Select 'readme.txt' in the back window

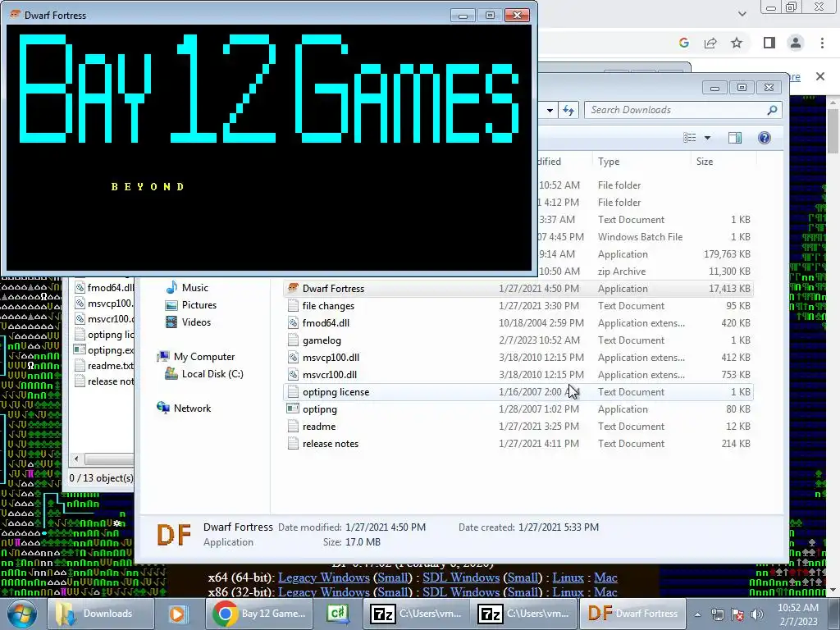(111, 366)
